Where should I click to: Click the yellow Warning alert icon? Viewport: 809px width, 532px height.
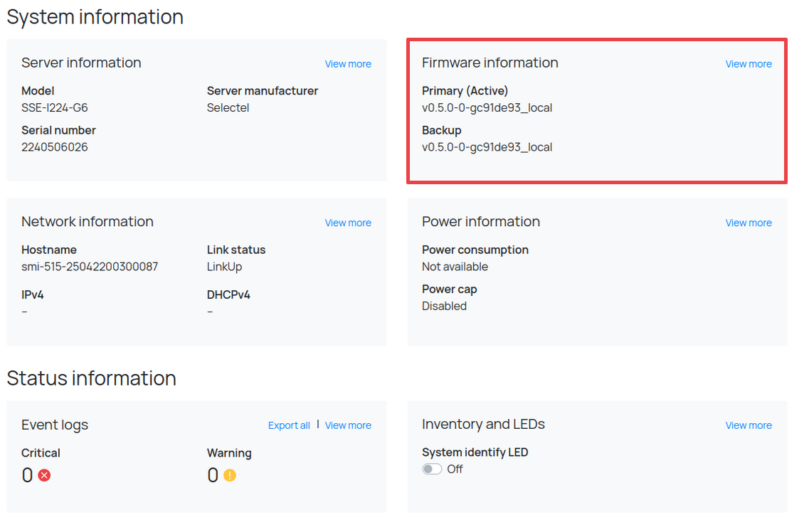(x=229, y=475)
